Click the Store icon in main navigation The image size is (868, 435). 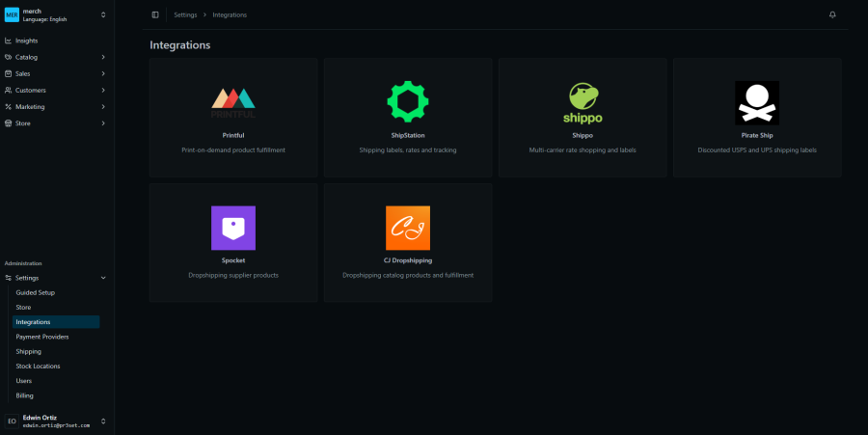tap(8, 123)
